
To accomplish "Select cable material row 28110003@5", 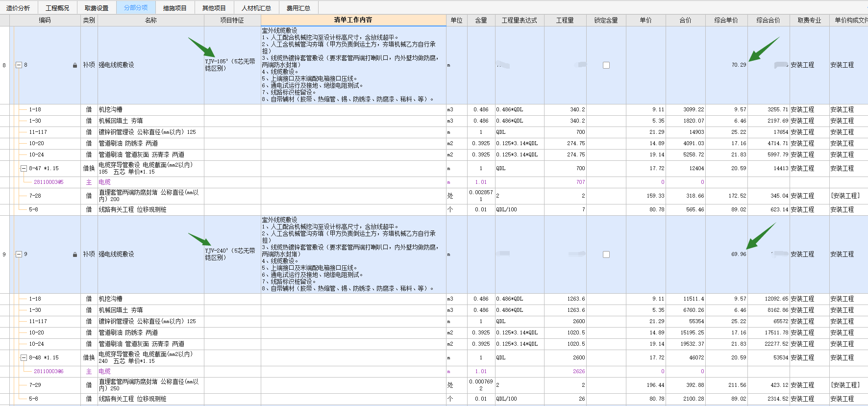I will tap(49, 182).
